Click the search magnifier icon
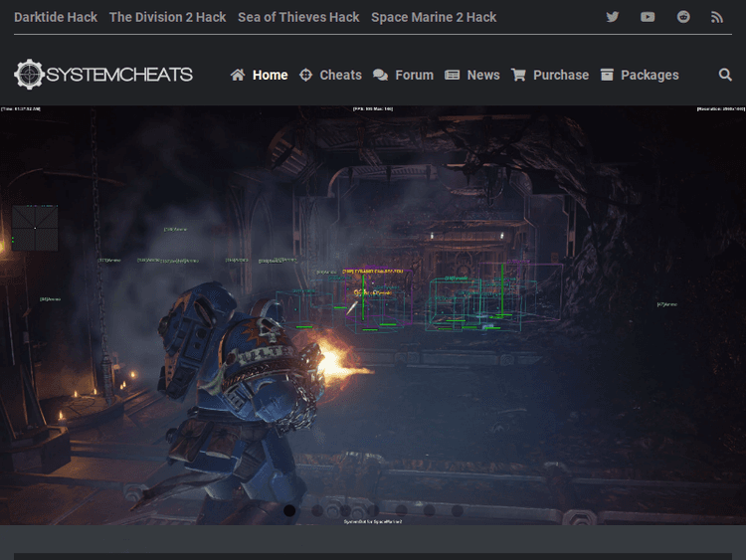746x560 pixels. [725, 75]
